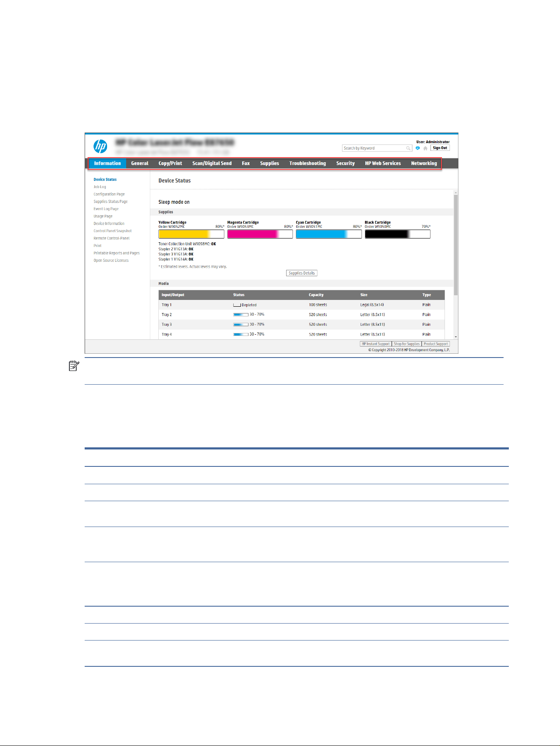Screen dimensions: 560x746
Task: Click the Status column header
Action: [239, 295]
